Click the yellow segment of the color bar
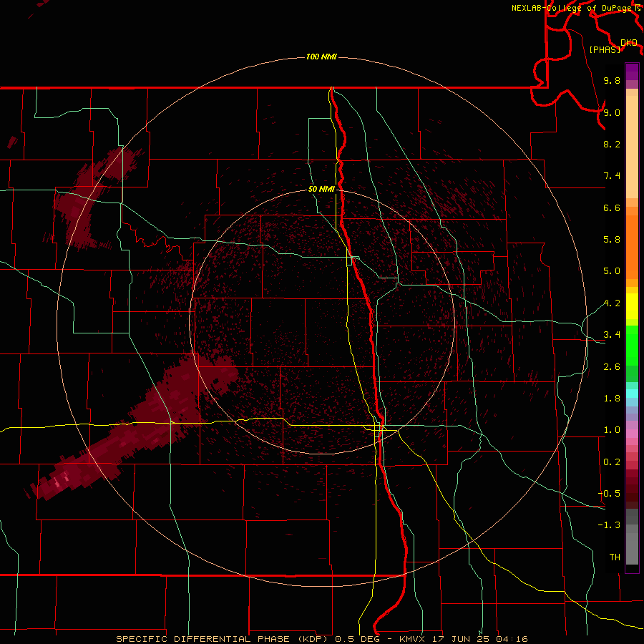644x644 pixels. pos(632,306)
